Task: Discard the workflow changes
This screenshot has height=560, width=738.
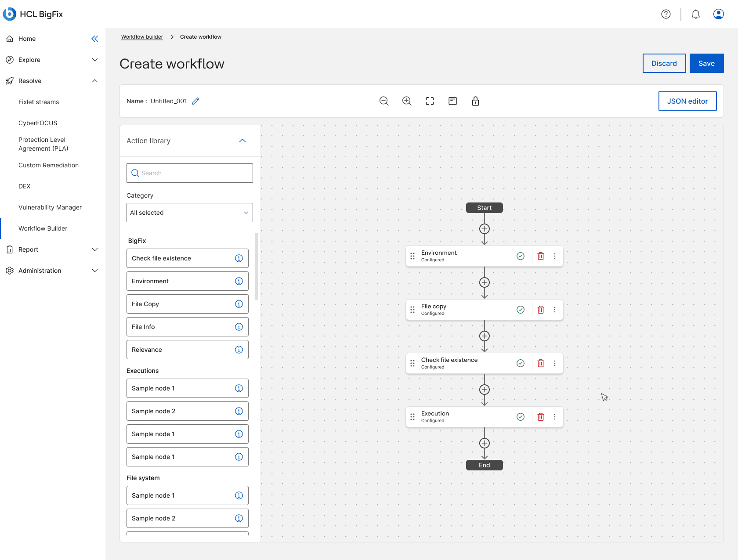Action: (664, 63)
